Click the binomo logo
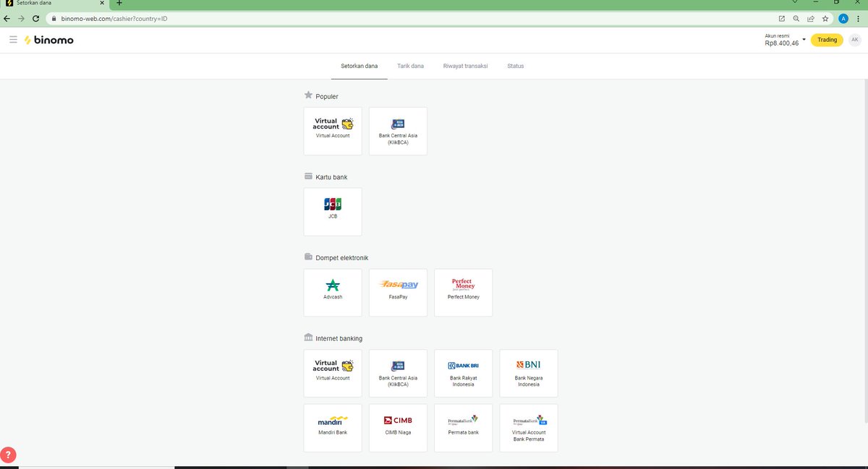The height and width of the screenshot is (469, 868). [x=48, y=40]
